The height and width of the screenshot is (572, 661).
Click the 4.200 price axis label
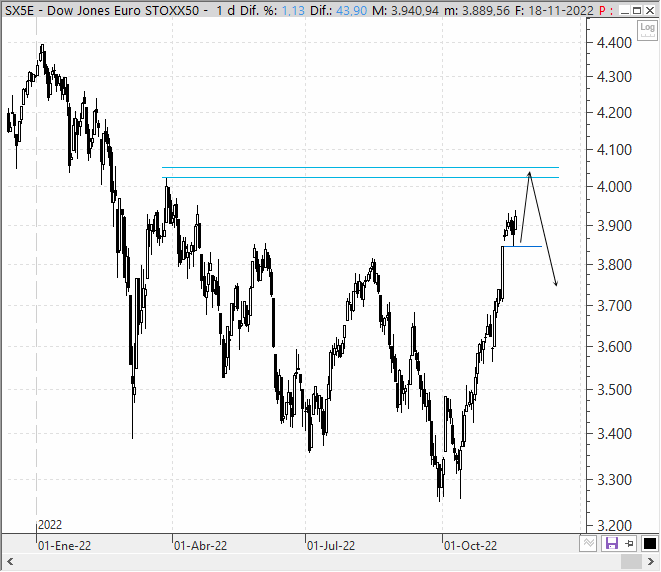614,113
